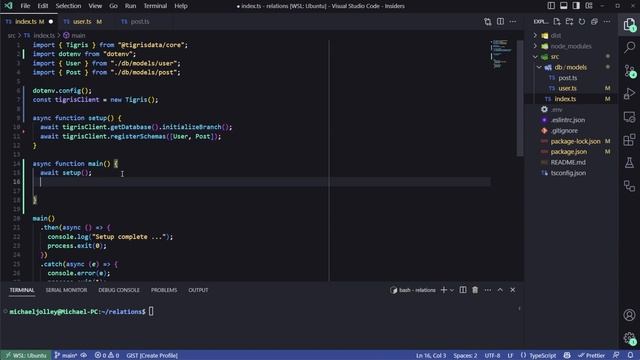Screen dimensions: 640x360
Task: Click Ln 16, Col 3 cursor position
Action: click(x=431, y=355)
